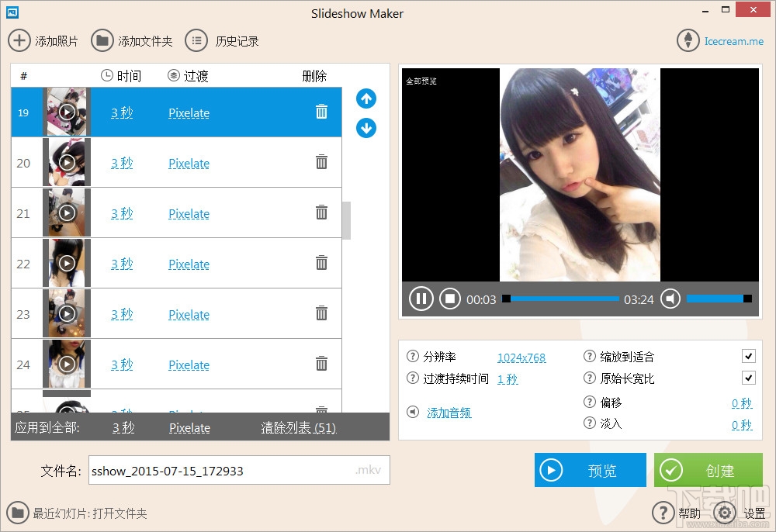Change resolution 1024x768
The image size is (776, 532).
(521, 358)
